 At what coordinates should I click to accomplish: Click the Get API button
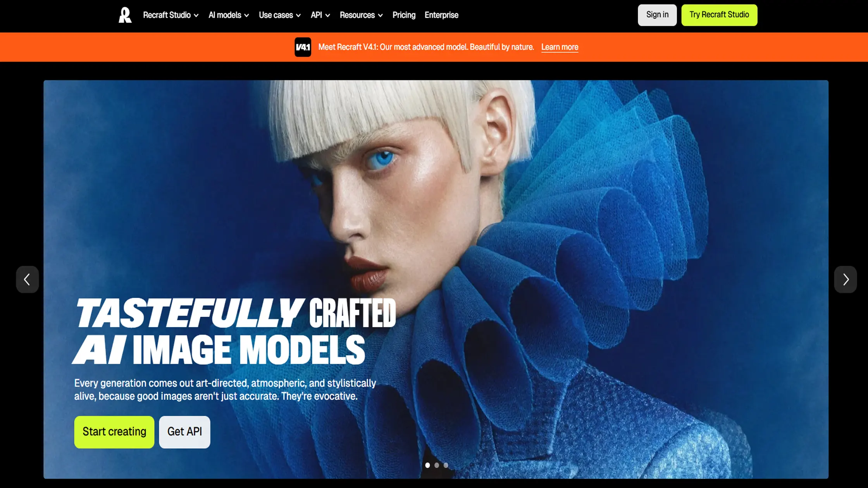184,432
